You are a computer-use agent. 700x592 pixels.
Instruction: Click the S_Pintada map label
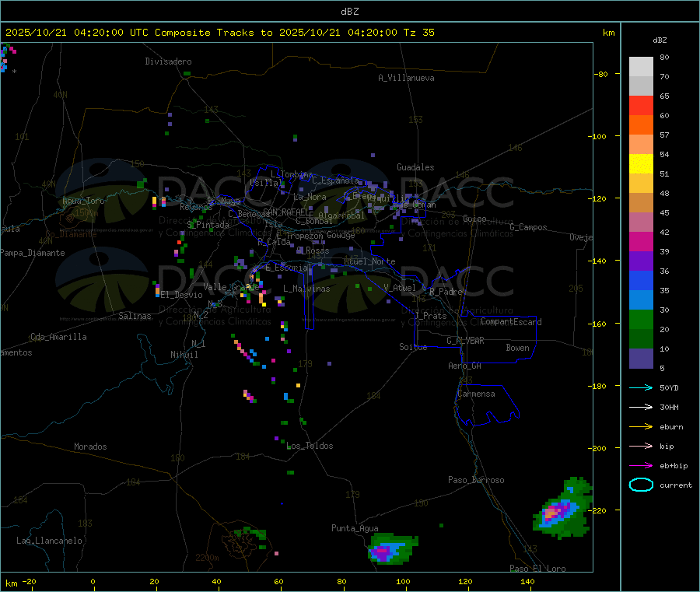tap(208, 225)
